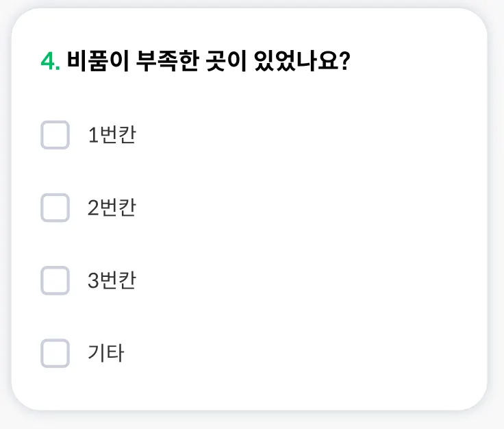
Task: Check the 기타 checkbox
Action: pos(55,353)
